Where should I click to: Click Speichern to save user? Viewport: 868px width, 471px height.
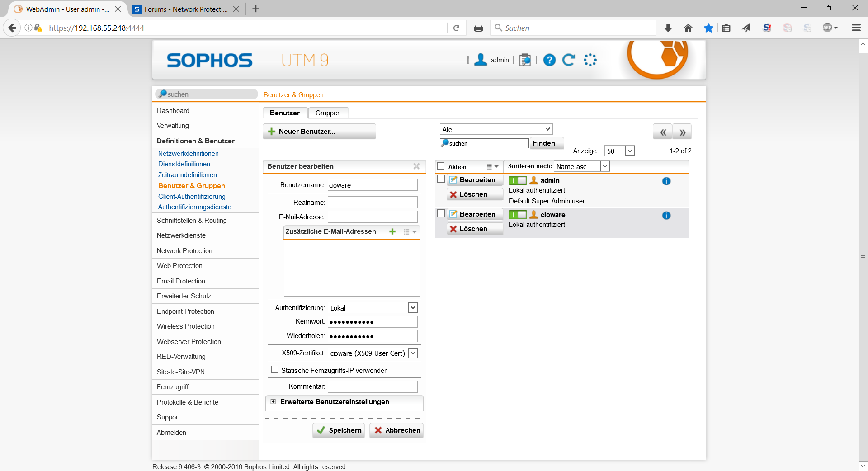click(339, 430)
